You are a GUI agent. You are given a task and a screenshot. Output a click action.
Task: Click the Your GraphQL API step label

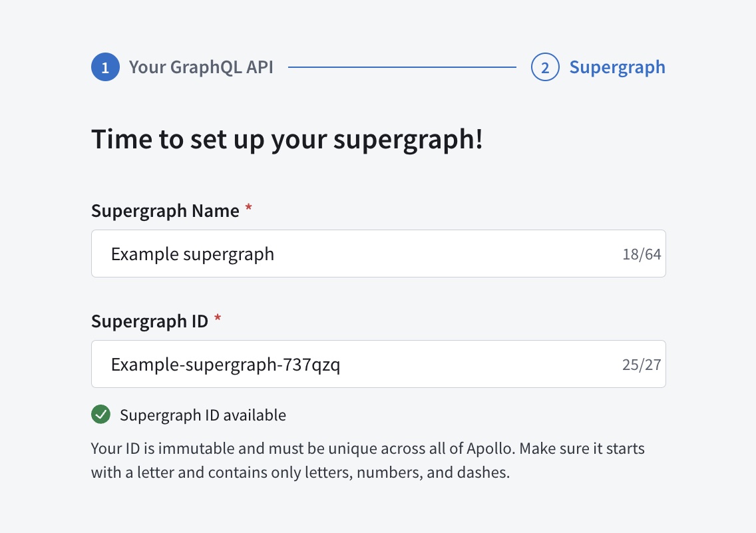pos(201,67)
